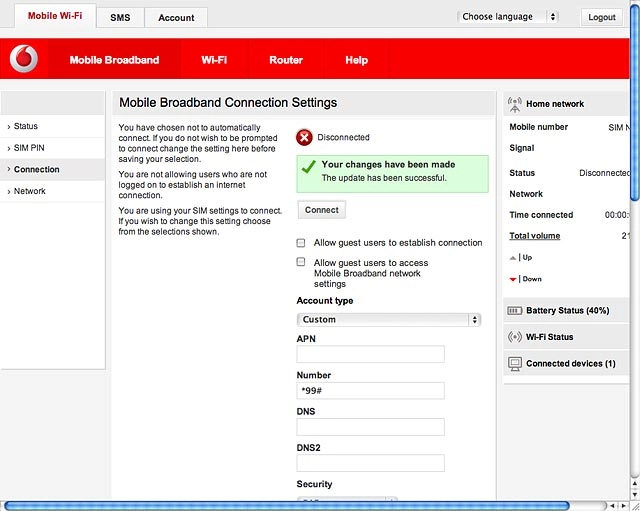
Task: Click the Wi-Fi Status signal icon
Action: (515, 337)
